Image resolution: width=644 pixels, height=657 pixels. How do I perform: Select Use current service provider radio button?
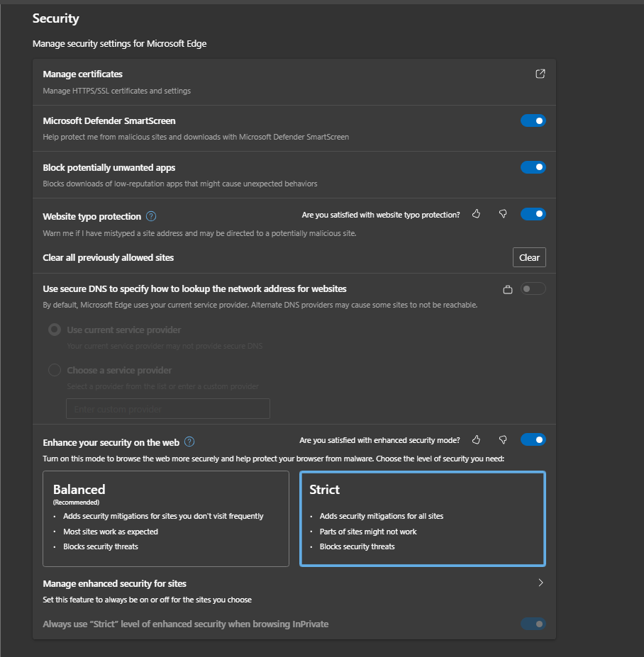55,330
